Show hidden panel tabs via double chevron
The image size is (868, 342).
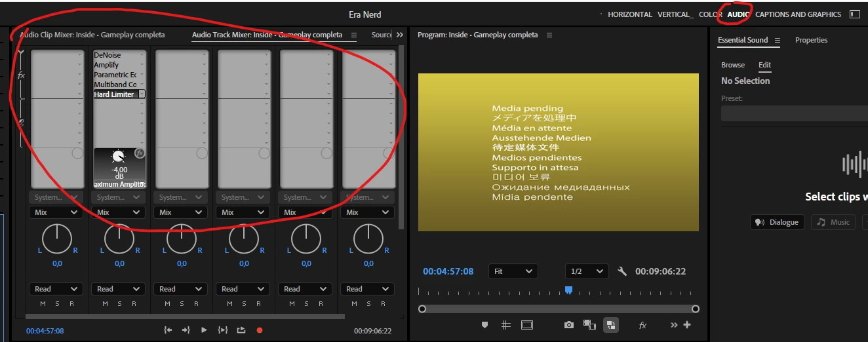click(400, 35)
